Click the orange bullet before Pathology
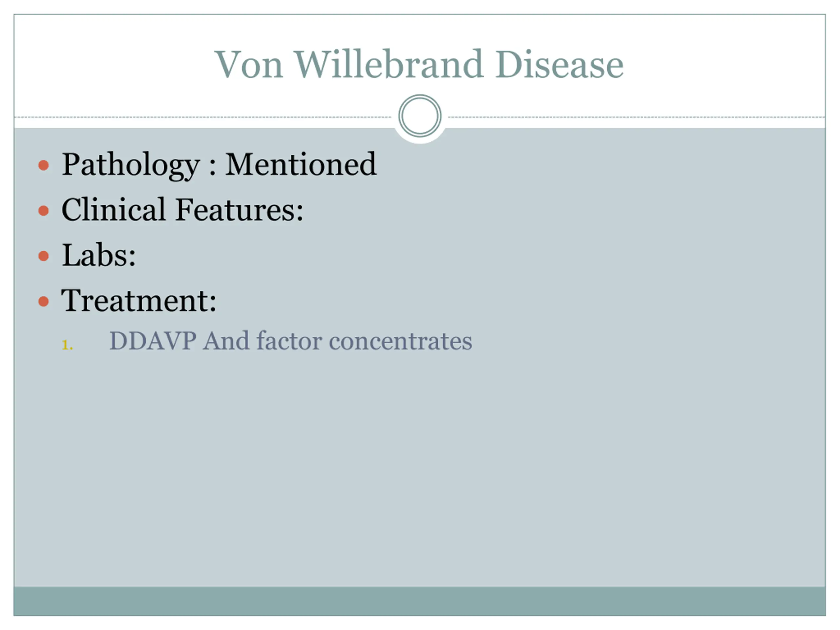This screenshot has width=840, height=630. pyautogui.click(x=44, y=165)
